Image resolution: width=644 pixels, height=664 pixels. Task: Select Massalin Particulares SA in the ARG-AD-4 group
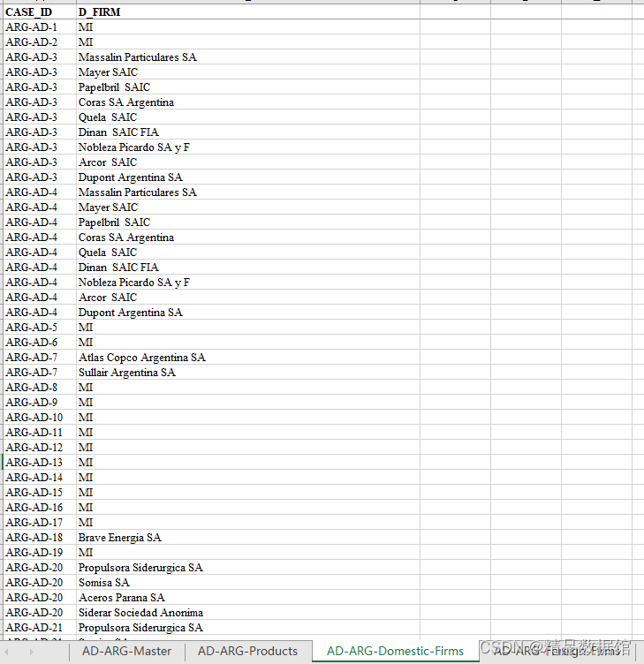[x=248, y=192]
